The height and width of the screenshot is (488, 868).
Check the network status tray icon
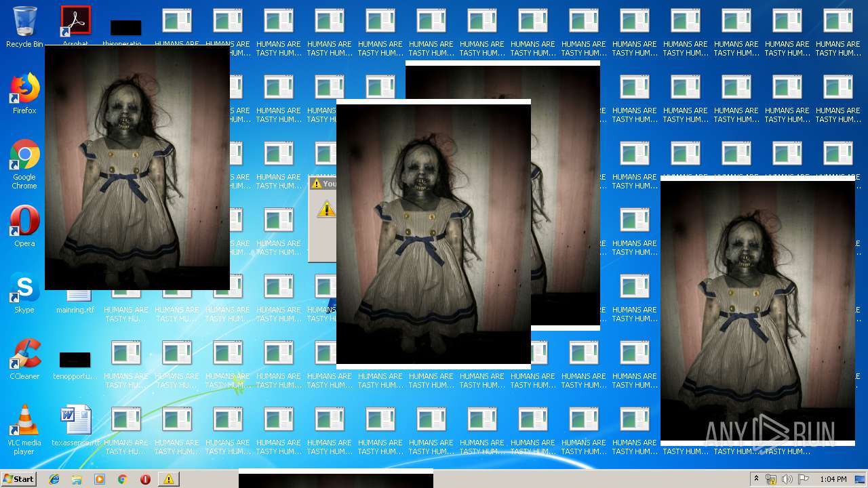pyautogui.click(x=771, y=479)
